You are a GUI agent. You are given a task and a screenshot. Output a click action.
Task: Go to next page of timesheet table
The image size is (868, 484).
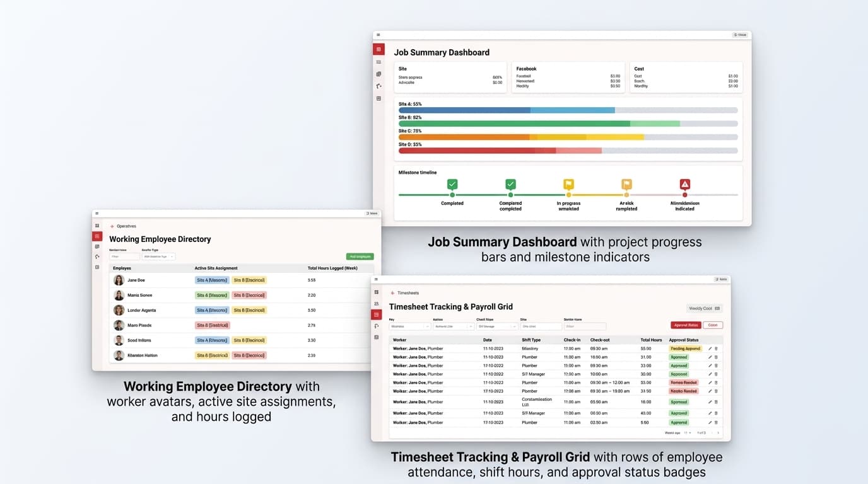718,433
